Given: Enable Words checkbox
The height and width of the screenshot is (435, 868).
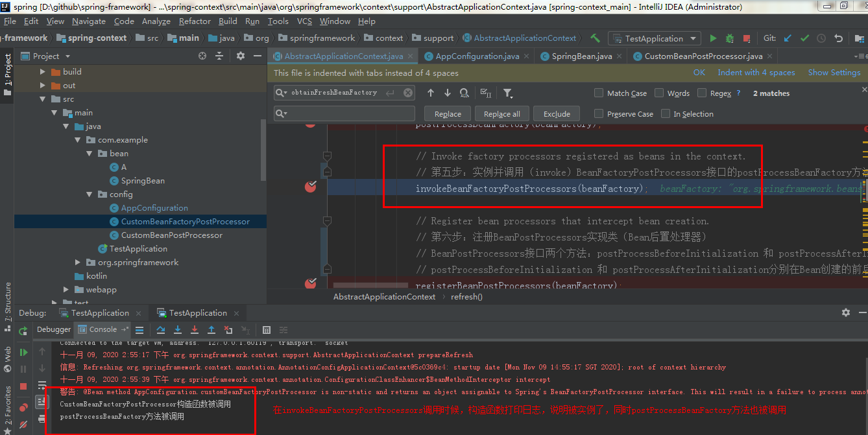Looking at the screenshot, I should click(659, 93).
